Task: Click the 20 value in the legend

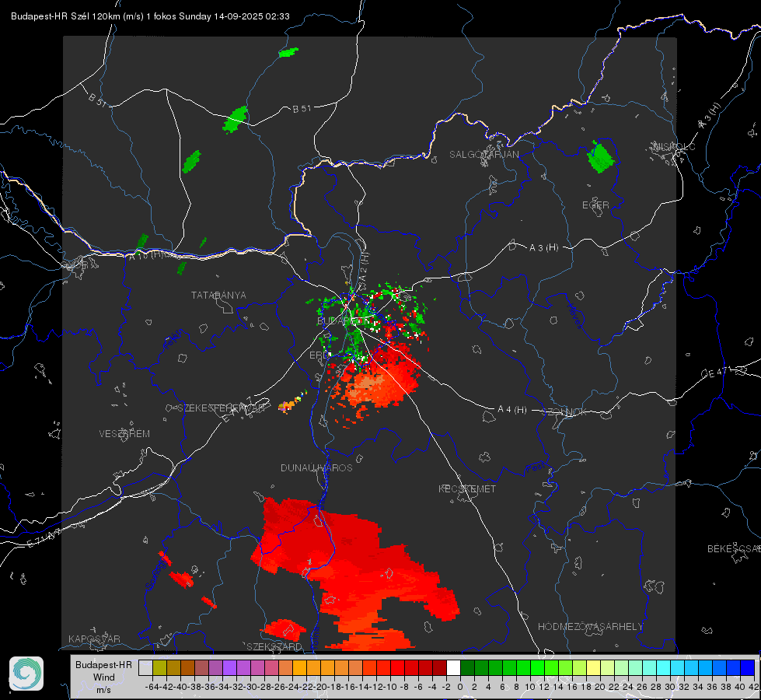Action: click(600, 687)
